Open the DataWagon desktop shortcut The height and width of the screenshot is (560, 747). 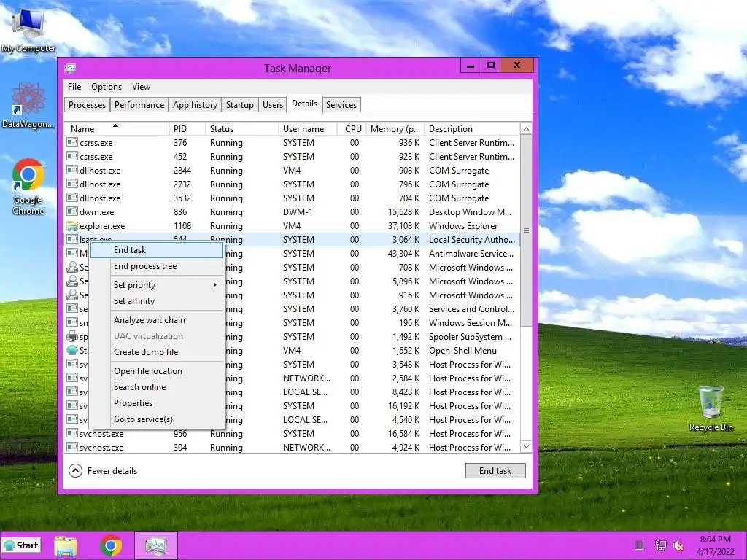point(28,106)
